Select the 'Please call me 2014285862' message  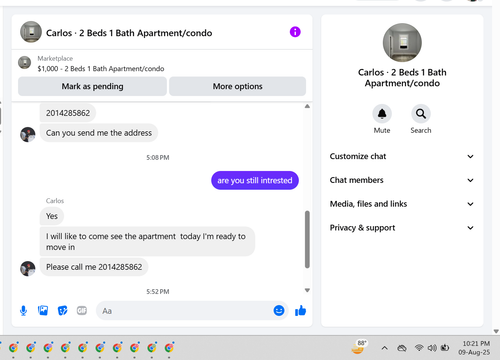pyautogui.click(x=94, y=267)
